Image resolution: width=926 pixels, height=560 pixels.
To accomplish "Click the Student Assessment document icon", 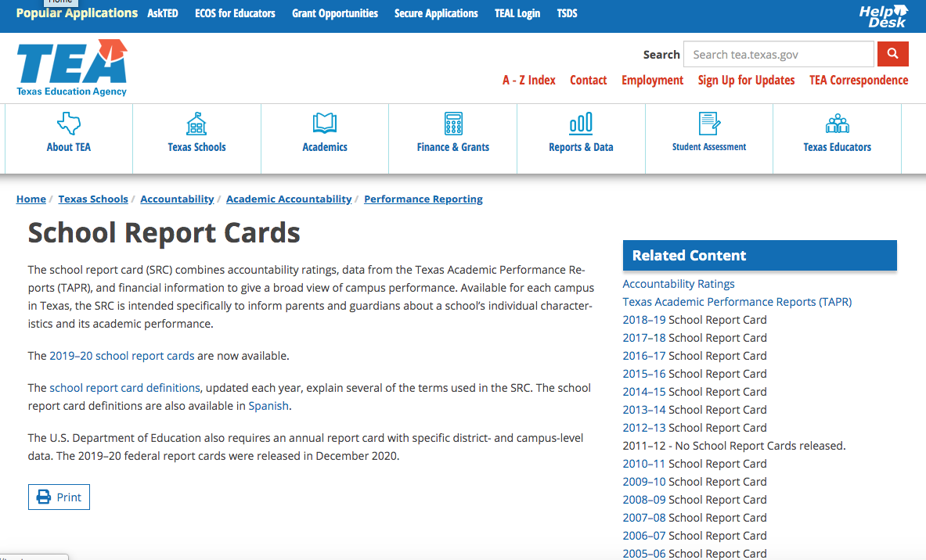I will [x=708, y=124].
